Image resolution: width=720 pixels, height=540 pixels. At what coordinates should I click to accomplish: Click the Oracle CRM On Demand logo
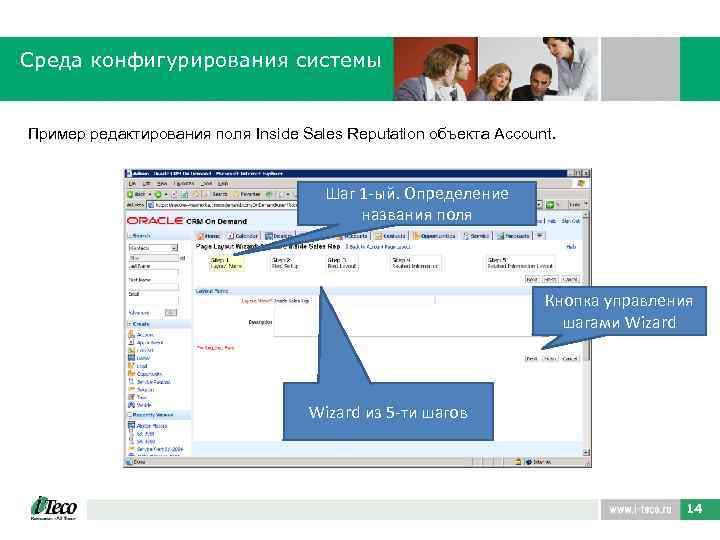[x=186, y=221]
